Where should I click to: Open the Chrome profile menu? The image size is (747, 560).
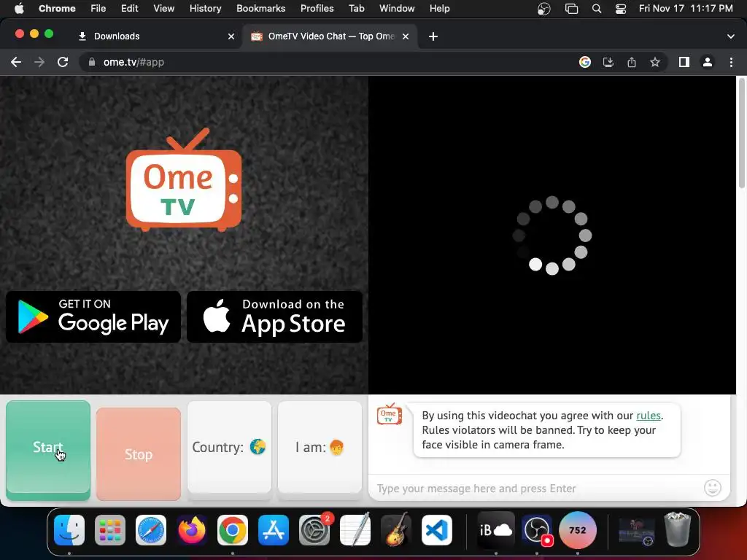708,62
